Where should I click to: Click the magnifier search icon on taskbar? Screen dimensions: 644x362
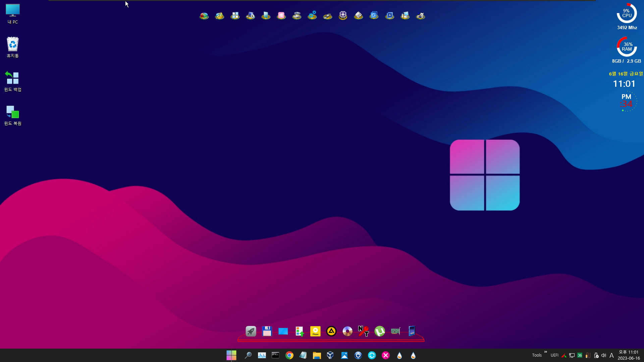click(x=248, y=355)
